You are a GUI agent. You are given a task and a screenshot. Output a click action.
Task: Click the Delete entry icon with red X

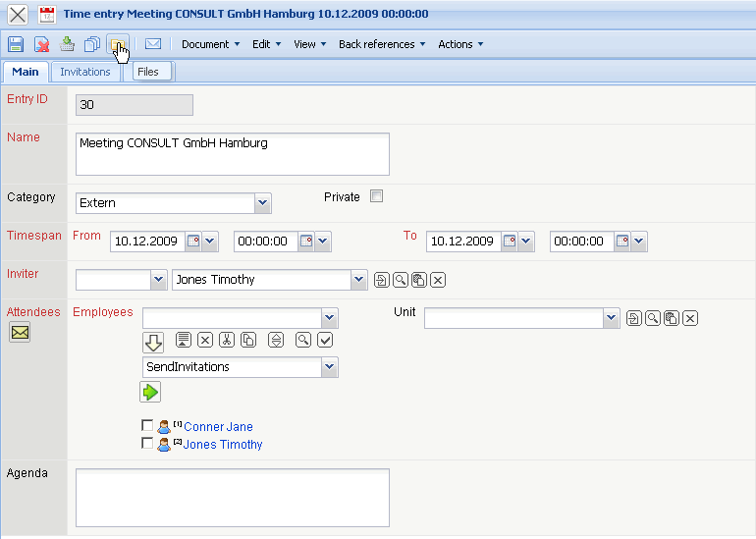coord(42,44)
